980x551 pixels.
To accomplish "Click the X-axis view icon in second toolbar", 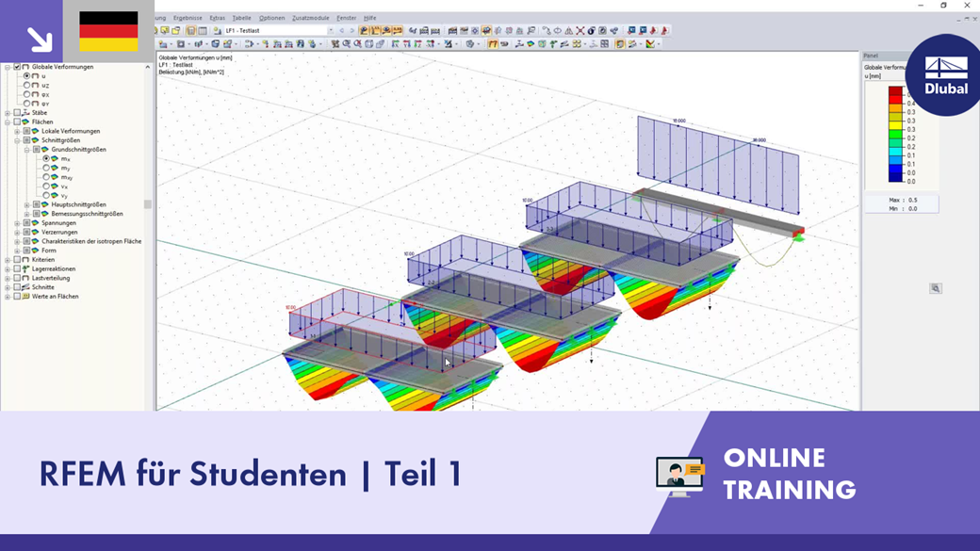I will tap(396, 43).
